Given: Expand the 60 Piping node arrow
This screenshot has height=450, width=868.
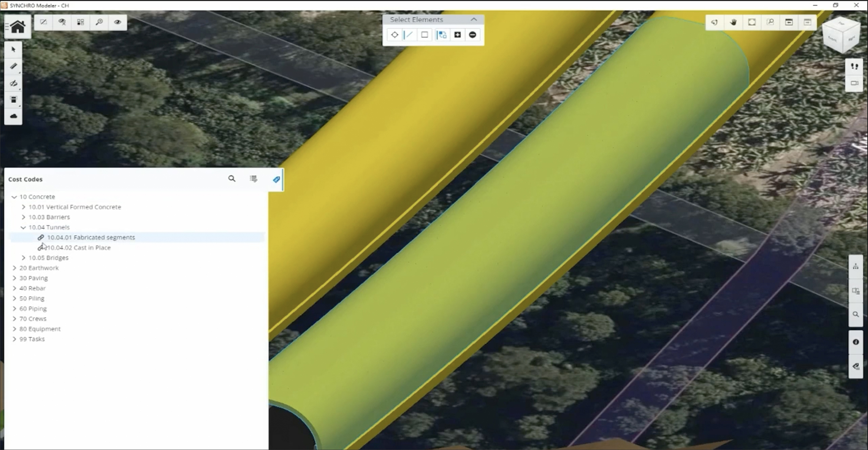Looking at the screenshot, I should pyautogui.click(x=14, y=309).
